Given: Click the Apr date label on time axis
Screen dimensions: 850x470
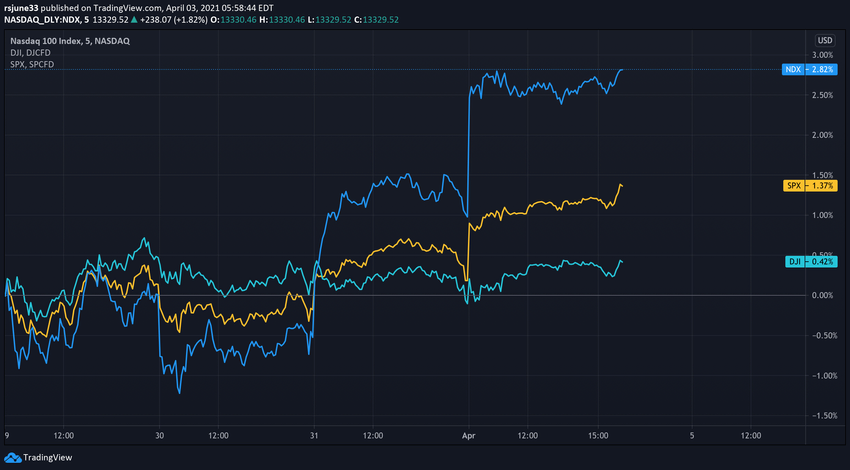Looking at the screenshot, I should pyautogui.click(x=468, y=435).
